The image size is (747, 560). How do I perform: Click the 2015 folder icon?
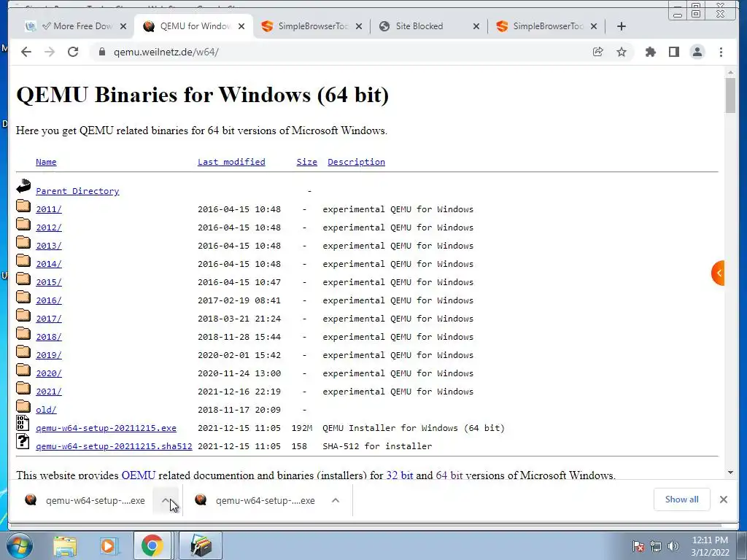(23, 279)
